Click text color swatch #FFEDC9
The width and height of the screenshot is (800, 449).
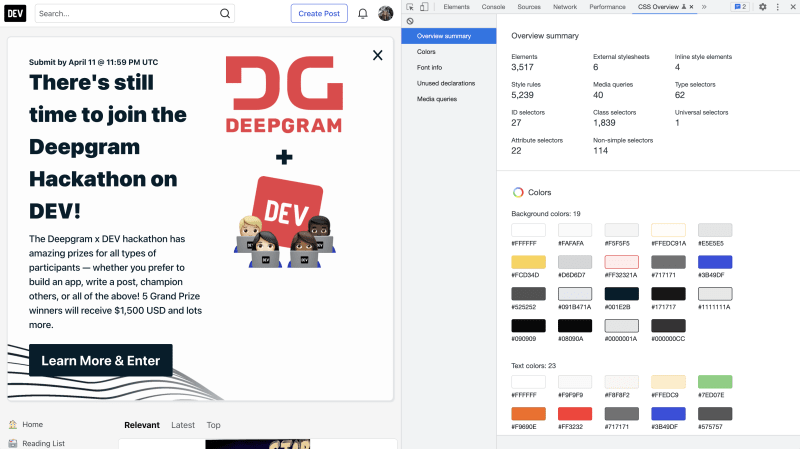coord(668,382)
